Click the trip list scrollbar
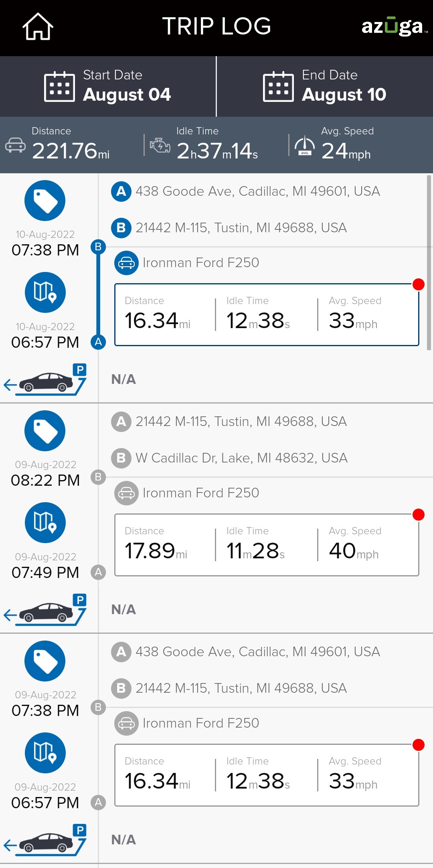This screenshot has width=433, height=868. [x=429, y=263]
